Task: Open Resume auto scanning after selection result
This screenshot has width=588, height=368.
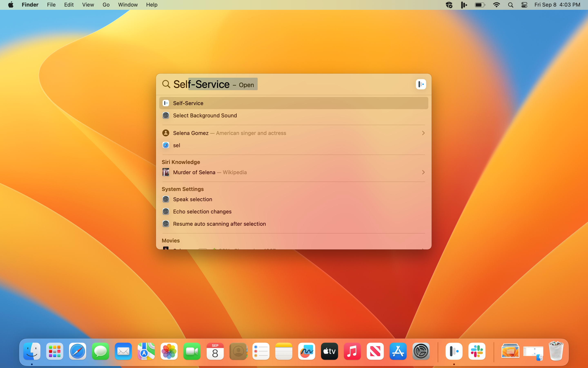Action: (x=294, y=224)
